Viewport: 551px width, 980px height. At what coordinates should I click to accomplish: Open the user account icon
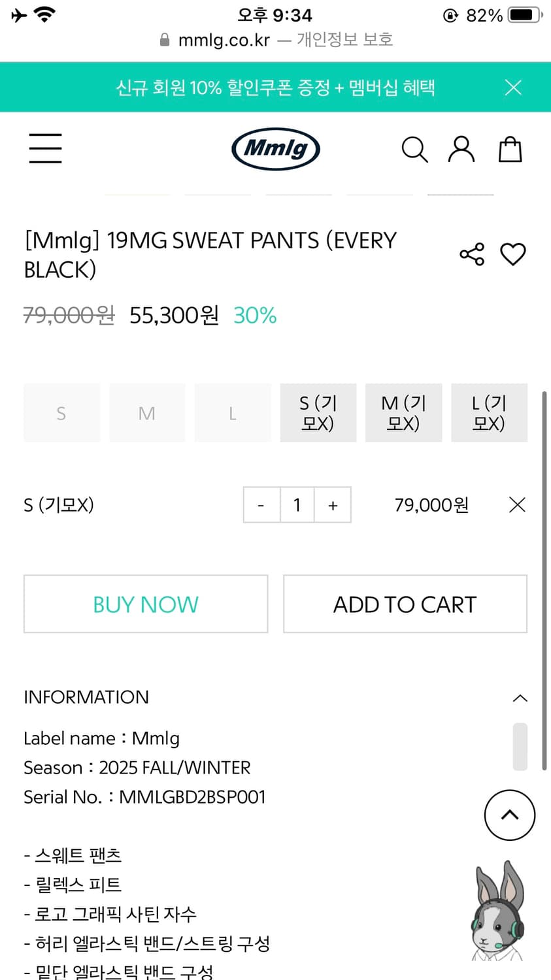pos(461,150)
